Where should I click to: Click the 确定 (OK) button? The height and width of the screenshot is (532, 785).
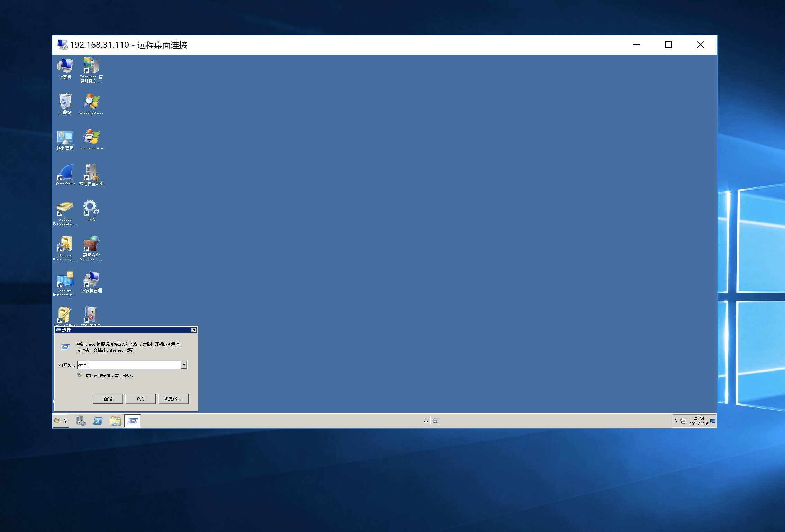pos(108,398)
